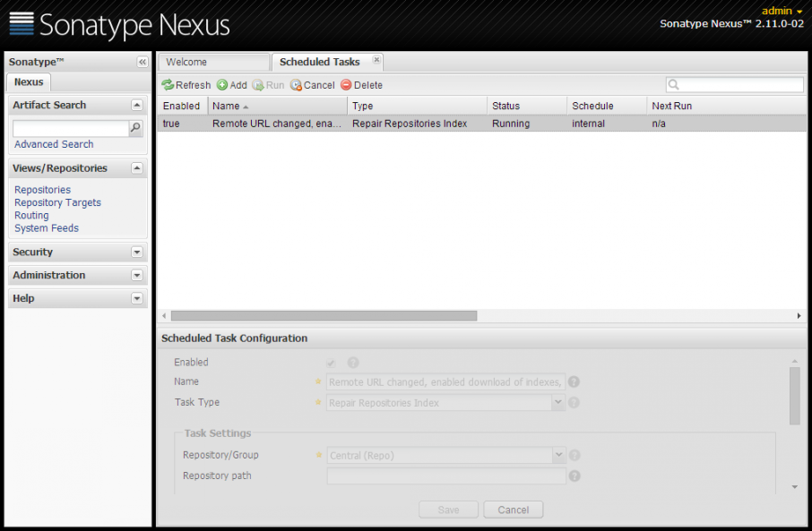Click the Sonatype Nexus logo

(x=119, y=24)
